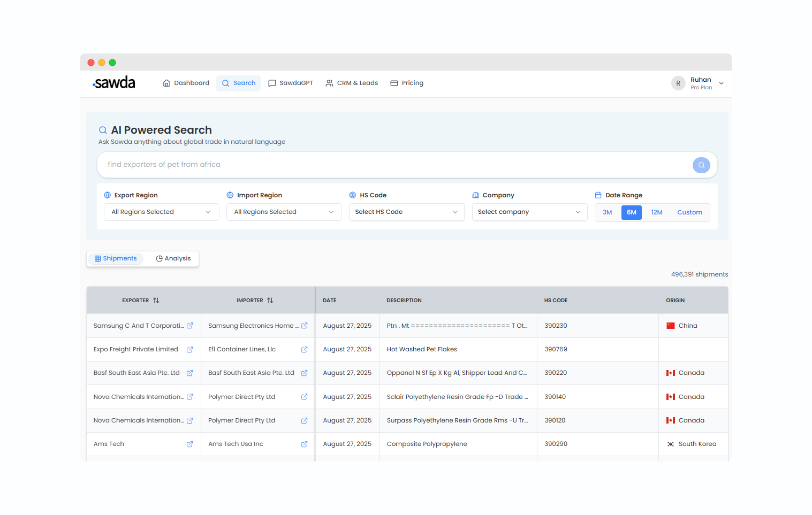Switch to Analysis tab
The width and height of the screenshot is (812, 515).
(173, 258)
